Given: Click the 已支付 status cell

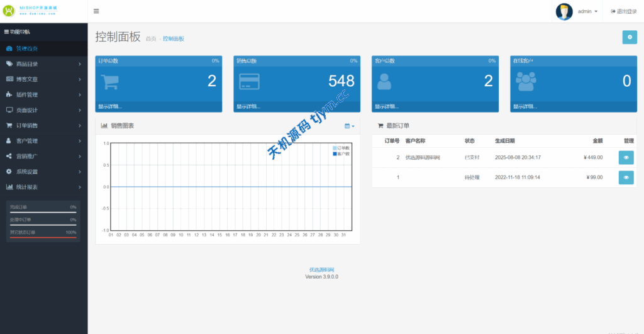Looking at the screenshot, I should [472, 157].
